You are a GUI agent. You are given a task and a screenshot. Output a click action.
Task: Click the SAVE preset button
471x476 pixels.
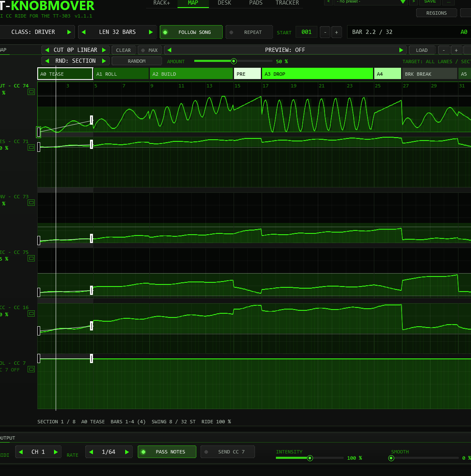point(430,2)
